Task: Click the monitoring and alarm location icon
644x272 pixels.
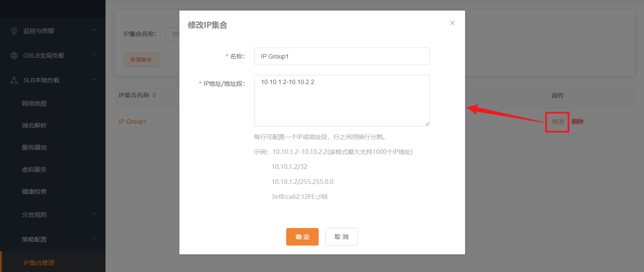Action: coord(14,31)
